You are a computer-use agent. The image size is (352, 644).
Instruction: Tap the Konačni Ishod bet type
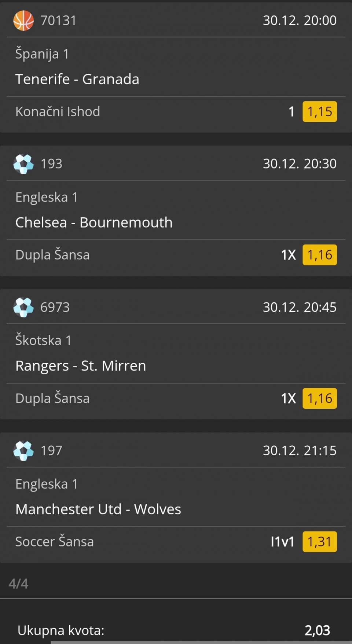(x=58, y=111)
